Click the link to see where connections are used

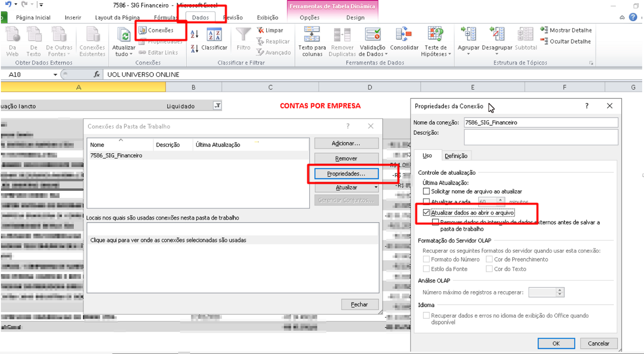click(x=168, y=240)
